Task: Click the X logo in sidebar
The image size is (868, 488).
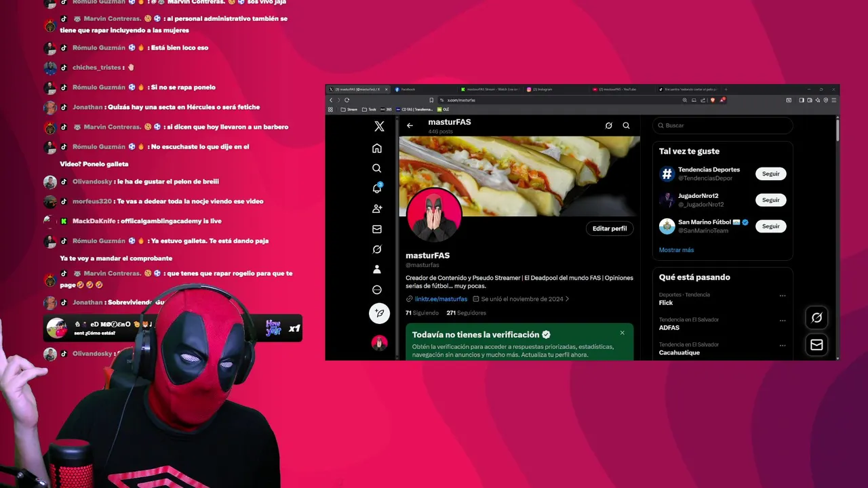Action: [379, 126]
